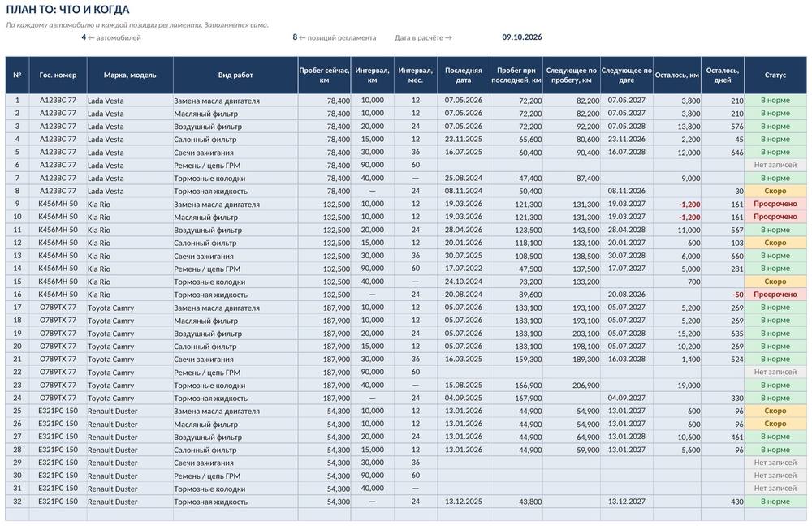This screenshot has height=526, width=812.
Task: Click the title ПЛАН ТО: ЧТО И КОГДА
Action: tap(68, 9)
